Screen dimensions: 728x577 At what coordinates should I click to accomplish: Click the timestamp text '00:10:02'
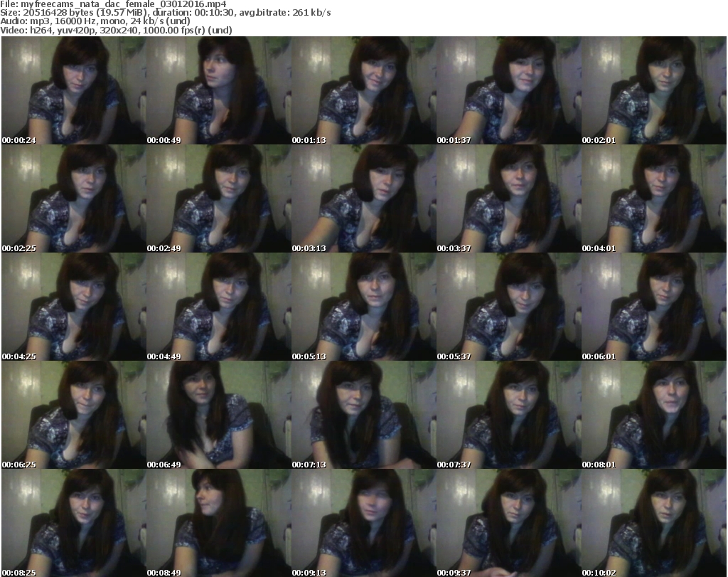click(x=599, y=573)
